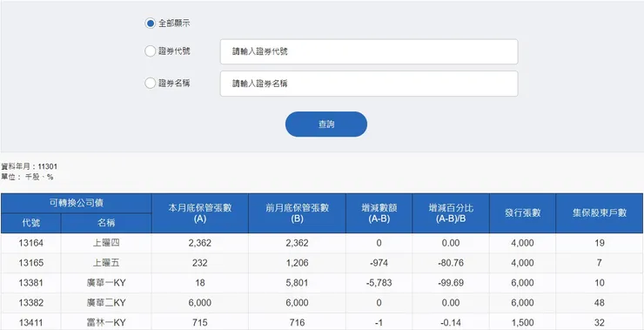The image size is (644, 330).
Task: Click shareholder count 10 in 廣華一KY row
Action: 600,283
